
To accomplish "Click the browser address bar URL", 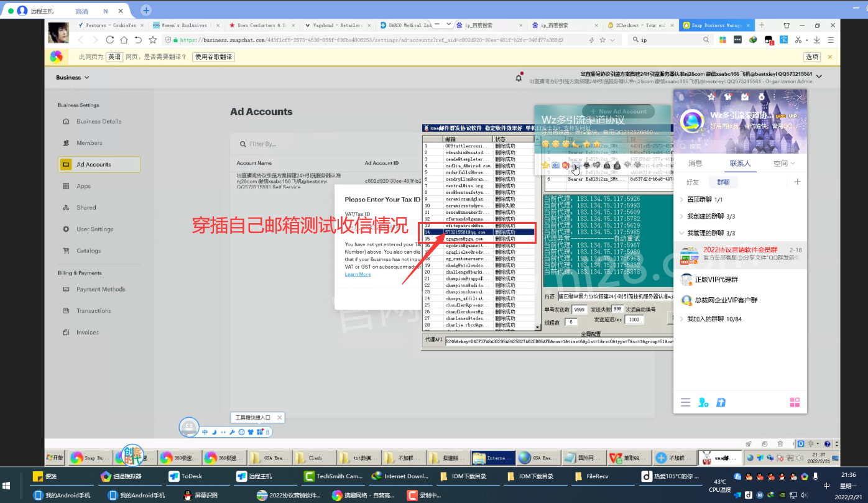I will [372, 40].
